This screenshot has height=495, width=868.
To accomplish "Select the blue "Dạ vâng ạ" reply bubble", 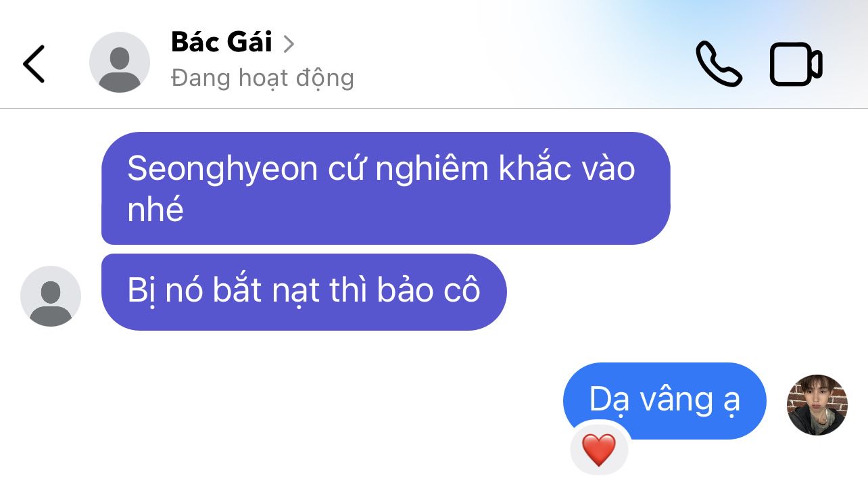I will tap(665, 401).
